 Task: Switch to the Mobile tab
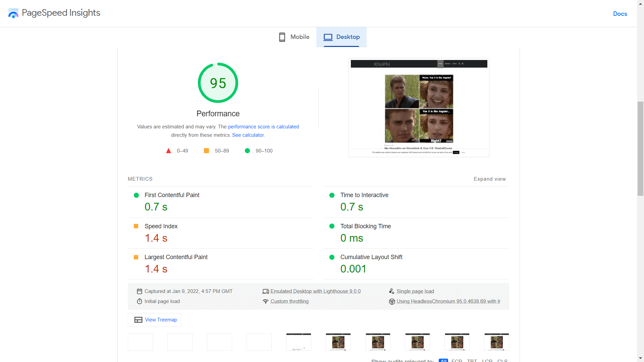(x=294, y=37)
